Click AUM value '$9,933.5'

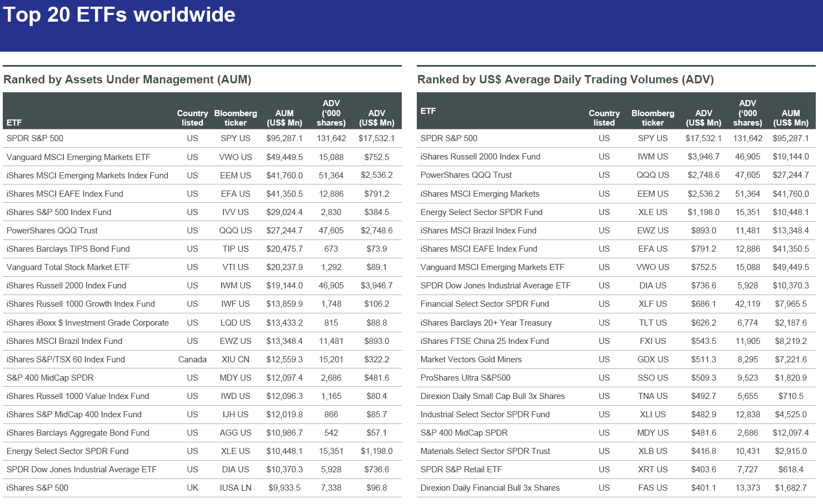285,488
